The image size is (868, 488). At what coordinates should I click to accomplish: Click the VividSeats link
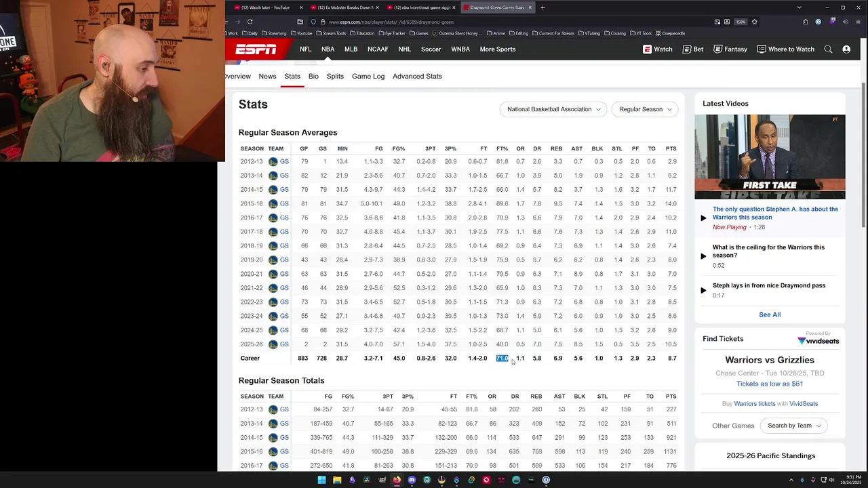804,404
